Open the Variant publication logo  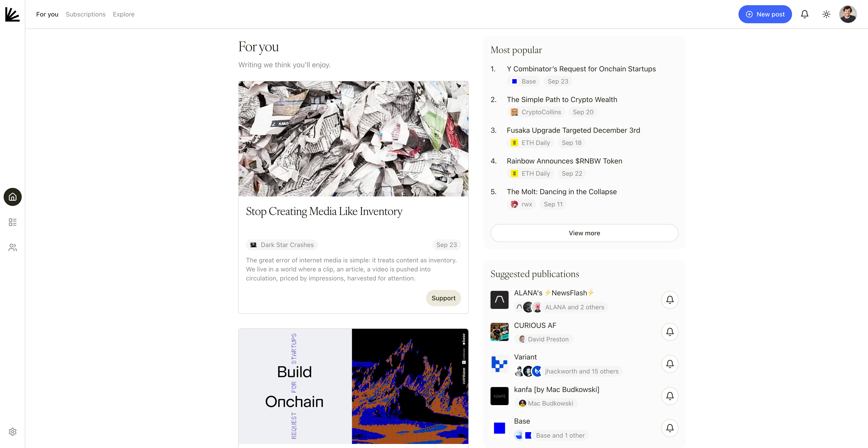click(499, 364)
